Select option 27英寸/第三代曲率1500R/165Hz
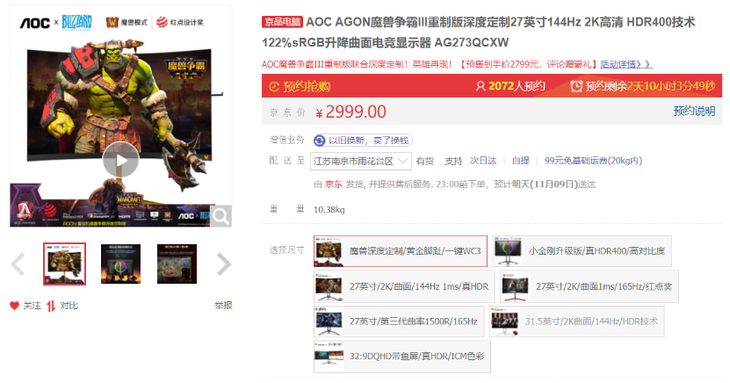This screenshot has width=730, height=383. (399, 321)
